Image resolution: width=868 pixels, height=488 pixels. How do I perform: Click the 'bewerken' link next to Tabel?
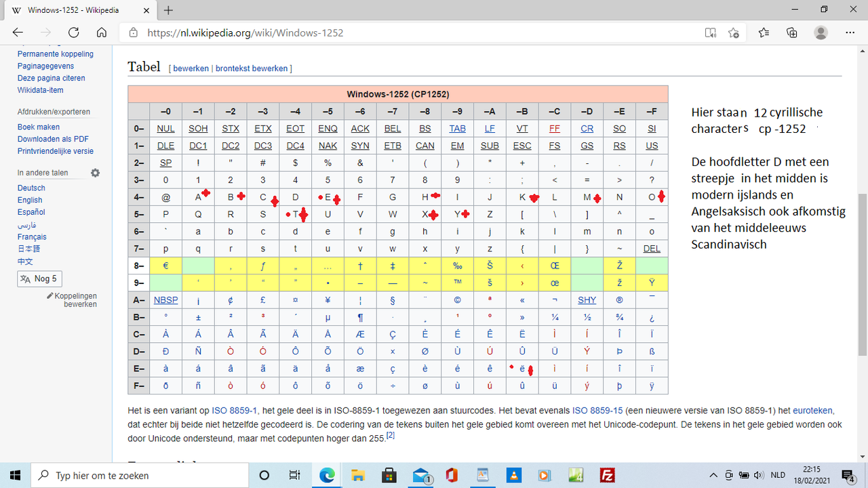pyautogui.click(x=191, y=68)
